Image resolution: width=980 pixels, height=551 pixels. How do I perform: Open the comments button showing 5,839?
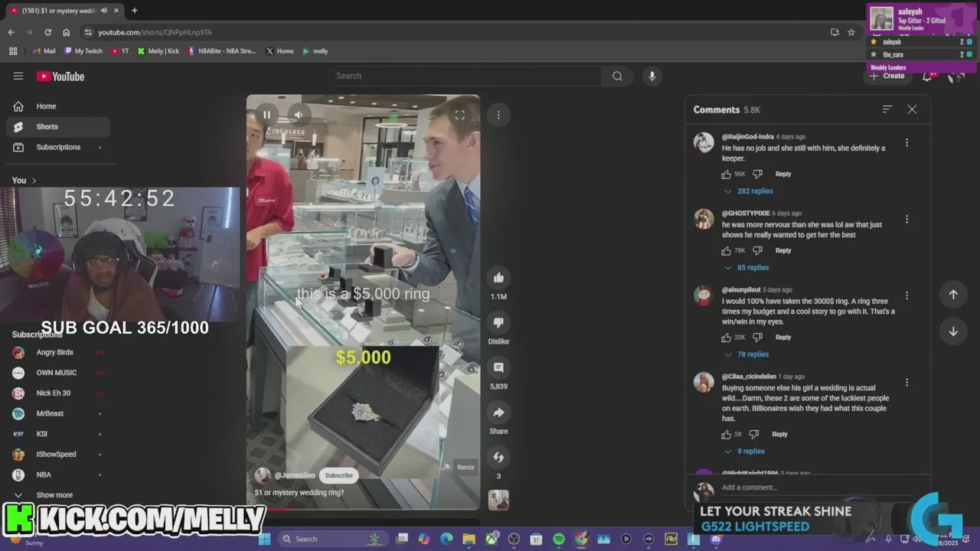[498, 368]
